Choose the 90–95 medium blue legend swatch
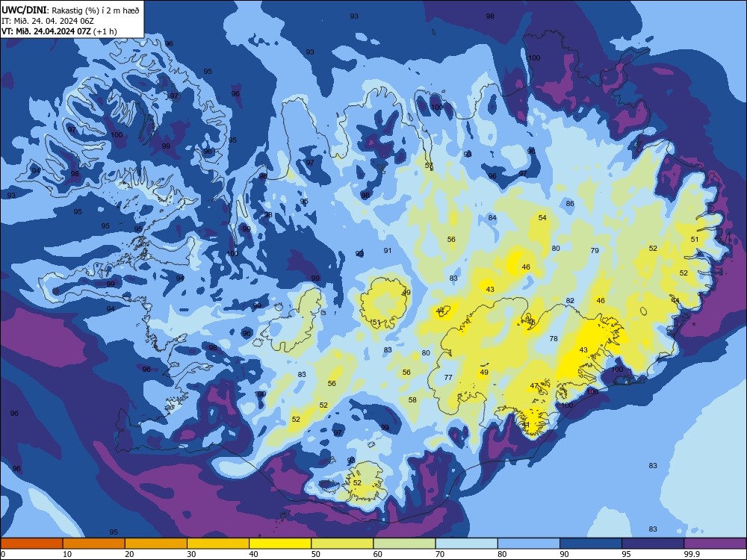 591,544
